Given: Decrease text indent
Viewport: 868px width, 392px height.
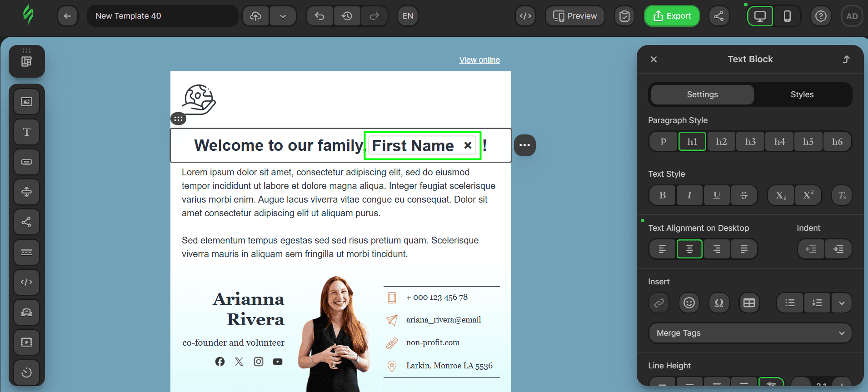Looking at the screenshot, I should [811, 249].
